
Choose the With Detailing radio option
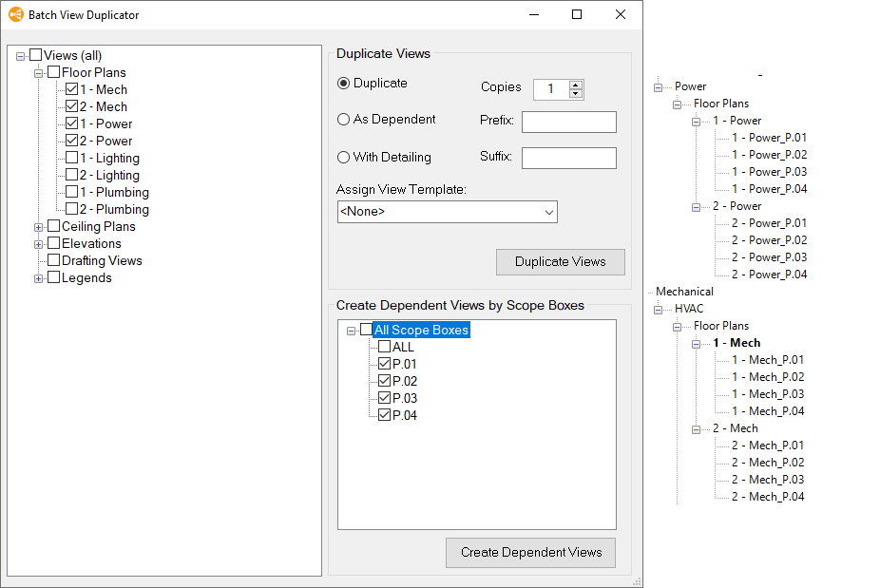click(344, 158)
